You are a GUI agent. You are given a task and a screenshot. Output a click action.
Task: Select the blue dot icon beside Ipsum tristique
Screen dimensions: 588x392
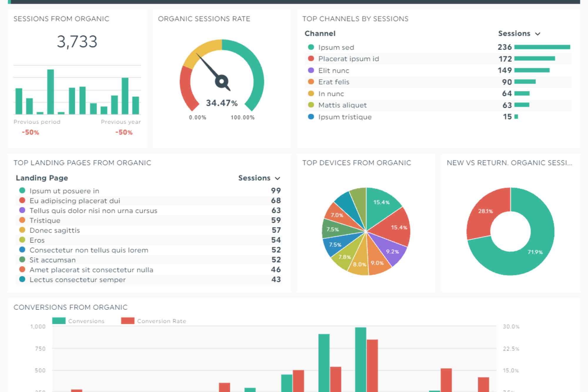point(310,117)
